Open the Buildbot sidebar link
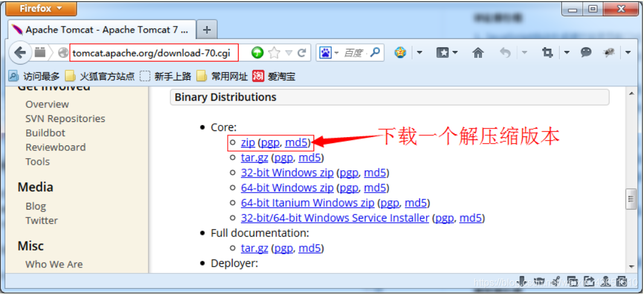This screenshot has width=644, height=294. click(x=45, y=133)
